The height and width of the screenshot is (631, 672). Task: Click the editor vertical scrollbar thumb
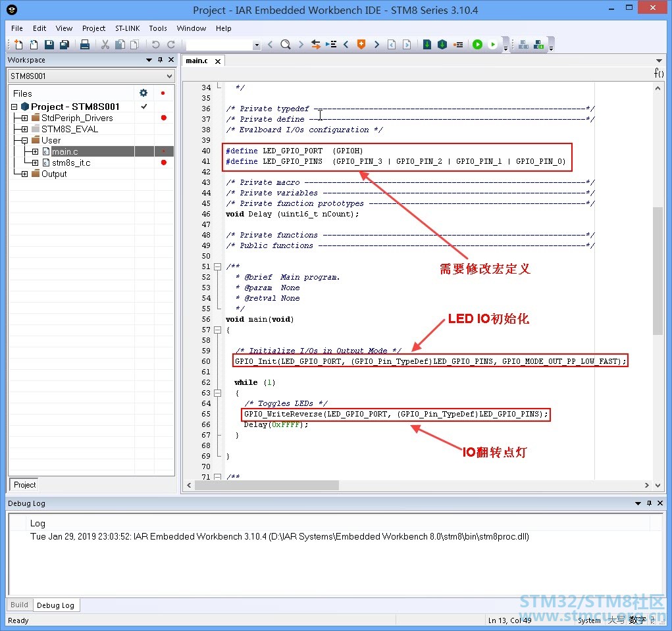658,270
